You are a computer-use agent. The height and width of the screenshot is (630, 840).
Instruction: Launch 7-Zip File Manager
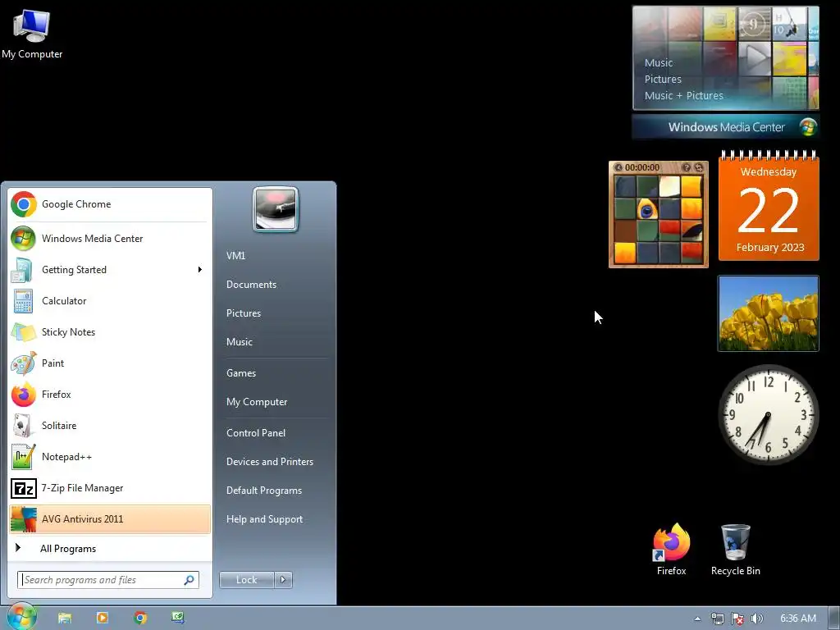pyautogui.click(x=110, y=487)
